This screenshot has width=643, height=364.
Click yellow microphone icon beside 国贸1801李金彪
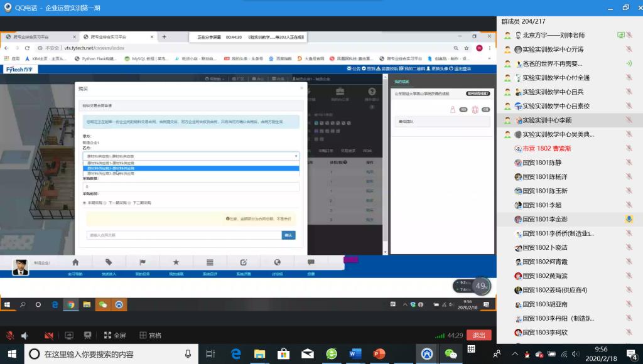pyautogui.click(x=629, y=219)
